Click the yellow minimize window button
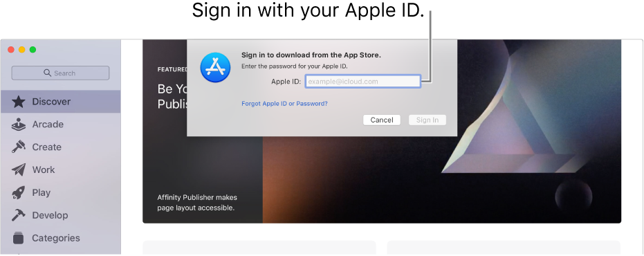This screenshot has height=256, width=644. pyautogui.click(x=21, y=49)
